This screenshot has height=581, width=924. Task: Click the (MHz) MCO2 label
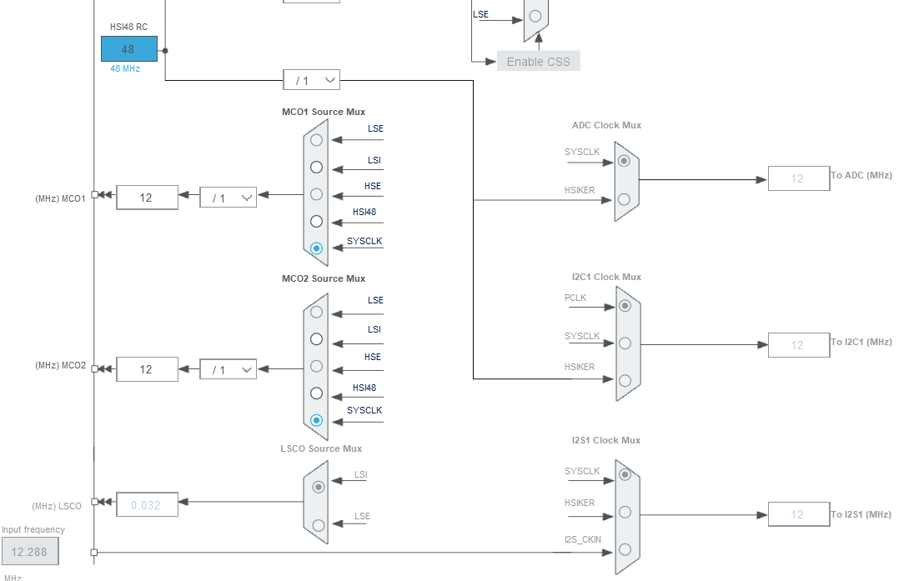(60, 365)
